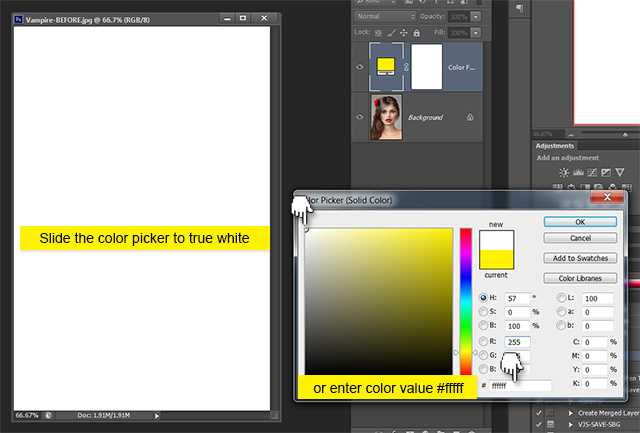Click the Background layer lock icon

point(471,117)
